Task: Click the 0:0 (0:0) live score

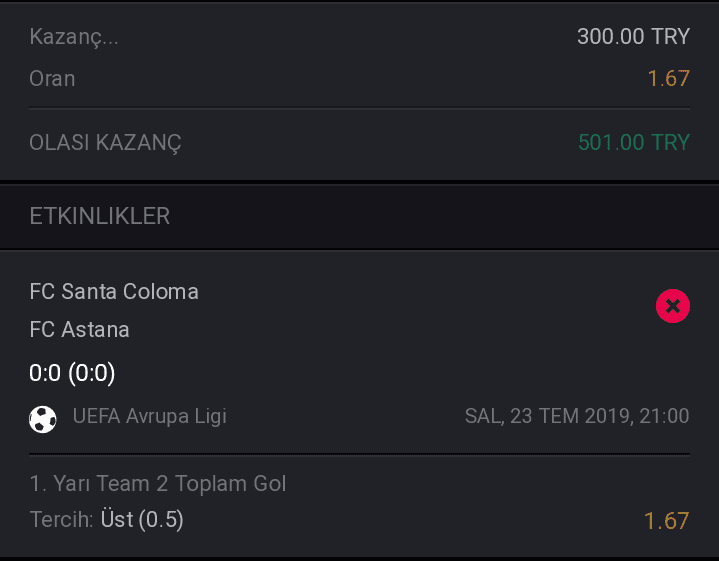Action: click(72, 372)
